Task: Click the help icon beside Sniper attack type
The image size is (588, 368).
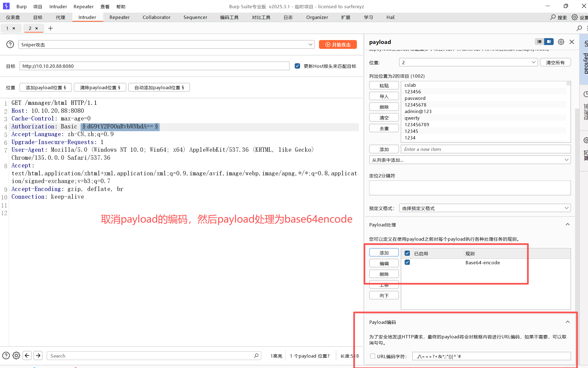Action: 10,44
